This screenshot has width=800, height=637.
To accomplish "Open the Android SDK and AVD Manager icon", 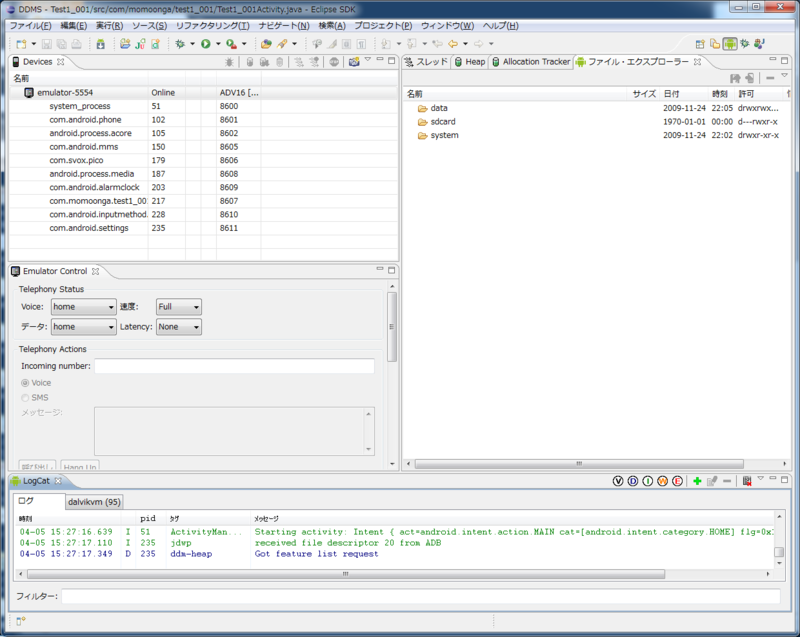I will point(101,44).
